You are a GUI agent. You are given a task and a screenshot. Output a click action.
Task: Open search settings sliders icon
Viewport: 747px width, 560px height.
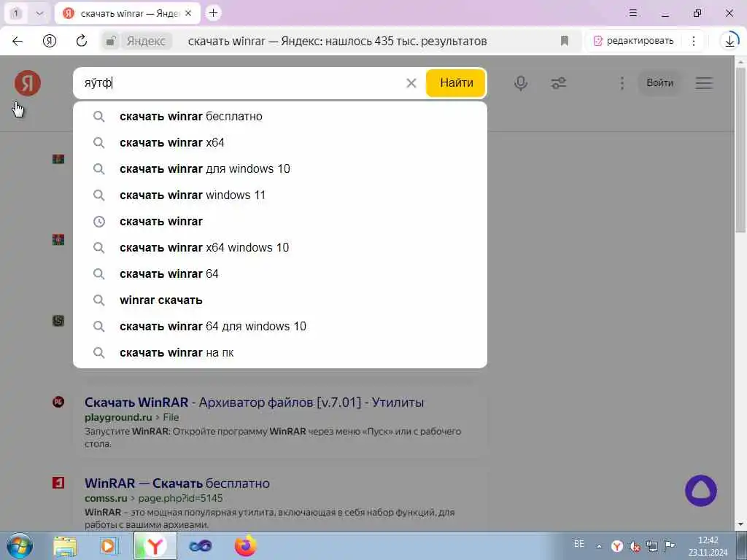558,83
